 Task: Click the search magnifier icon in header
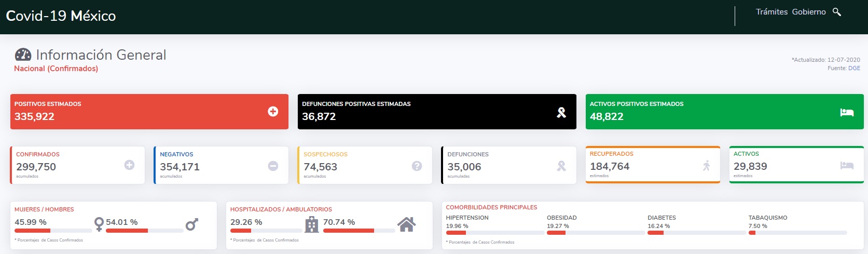(837, 12)
